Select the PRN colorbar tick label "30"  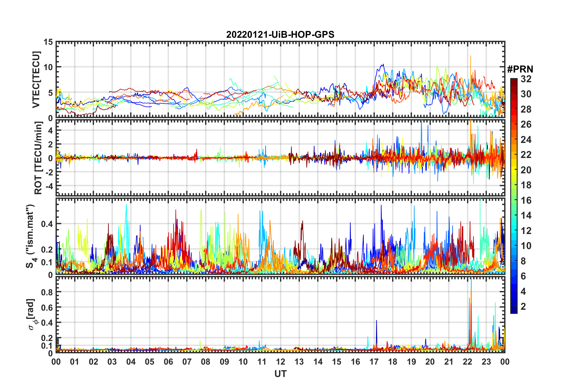click(x=526, y=94)
